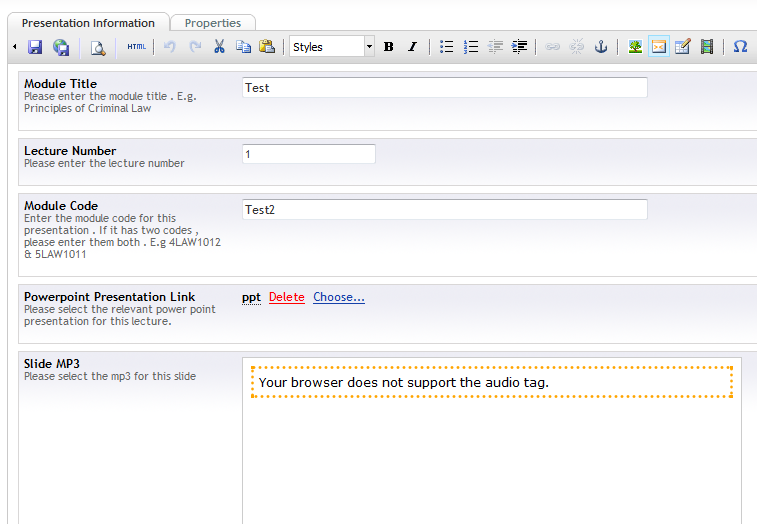Click the Copy icon

(243, 47)
